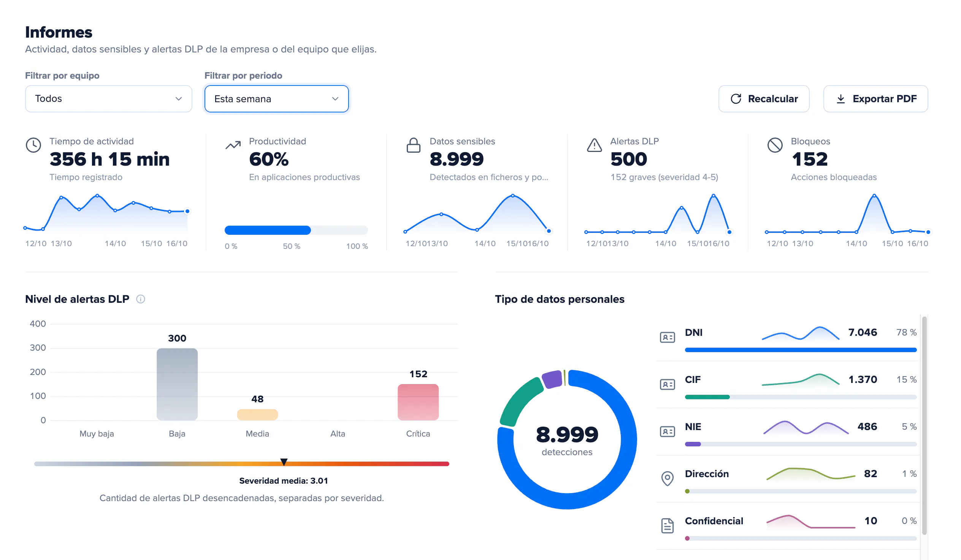The height and width of the screenshot is (560, 961).
Task: Click the refresh icon in the Recalcular button
Action: pyautogui.click(x=736, y=99)
